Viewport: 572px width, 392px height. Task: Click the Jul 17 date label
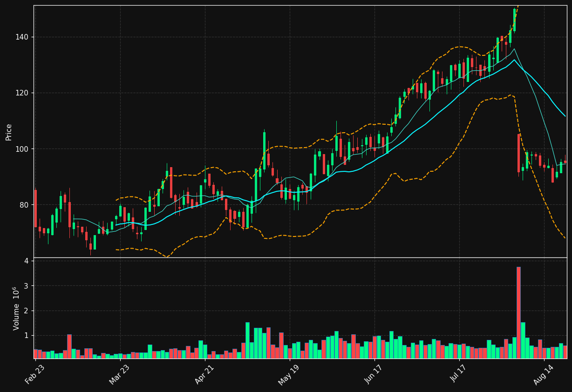tap(459, 374)
